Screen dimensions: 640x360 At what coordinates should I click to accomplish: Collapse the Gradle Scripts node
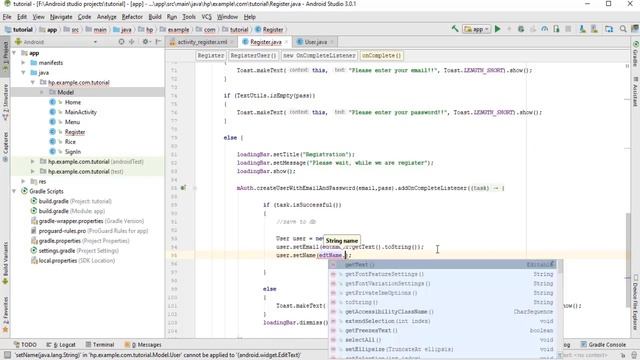[x=15, y=191]
